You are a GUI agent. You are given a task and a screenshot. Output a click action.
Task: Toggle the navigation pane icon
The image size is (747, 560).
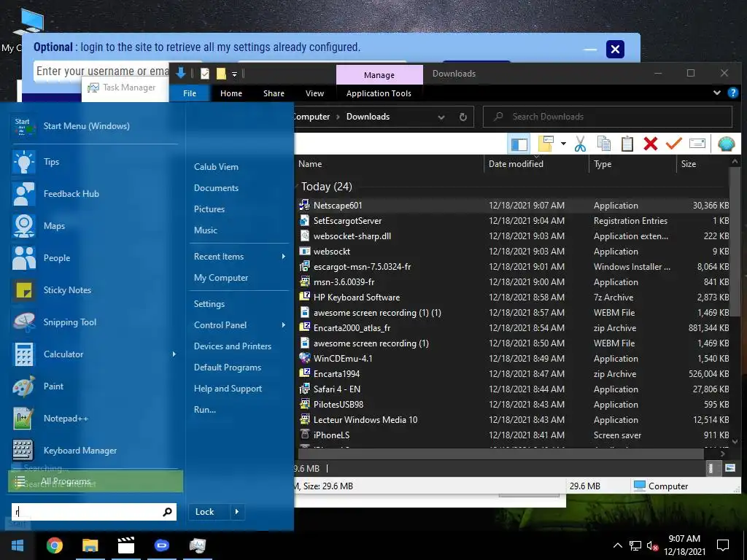(519, 144)
